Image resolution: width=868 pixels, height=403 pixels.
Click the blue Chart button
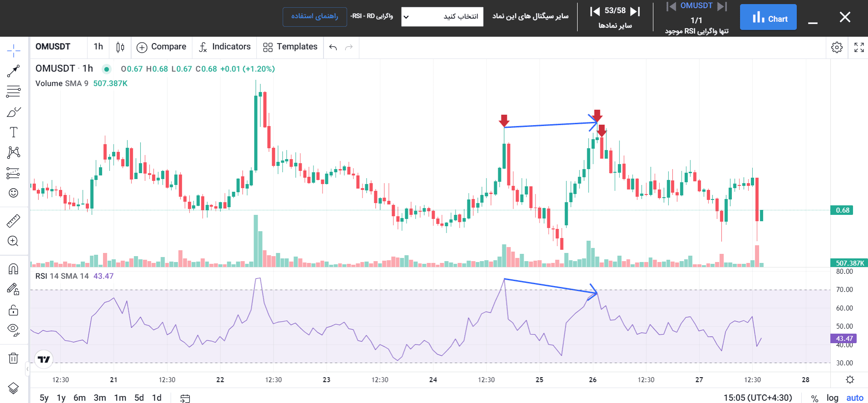pos(768,17)
